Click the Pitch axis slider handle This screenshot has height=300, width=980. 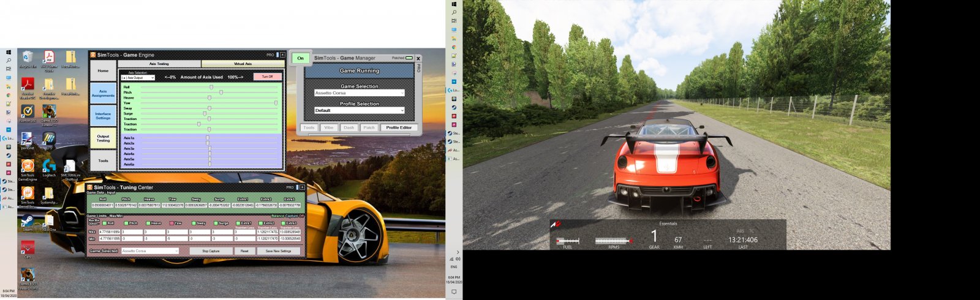[x=221, y=92]
